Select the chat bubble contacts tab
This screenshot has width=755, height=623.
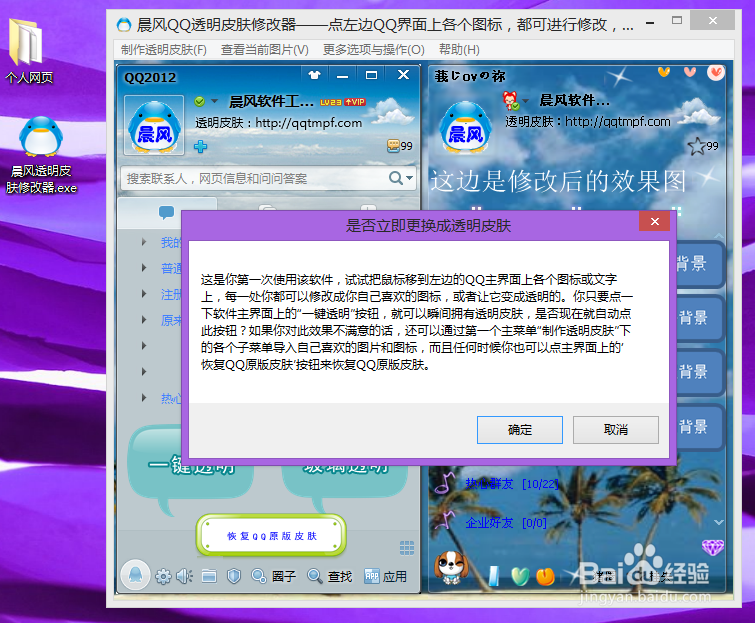point(167,212)
